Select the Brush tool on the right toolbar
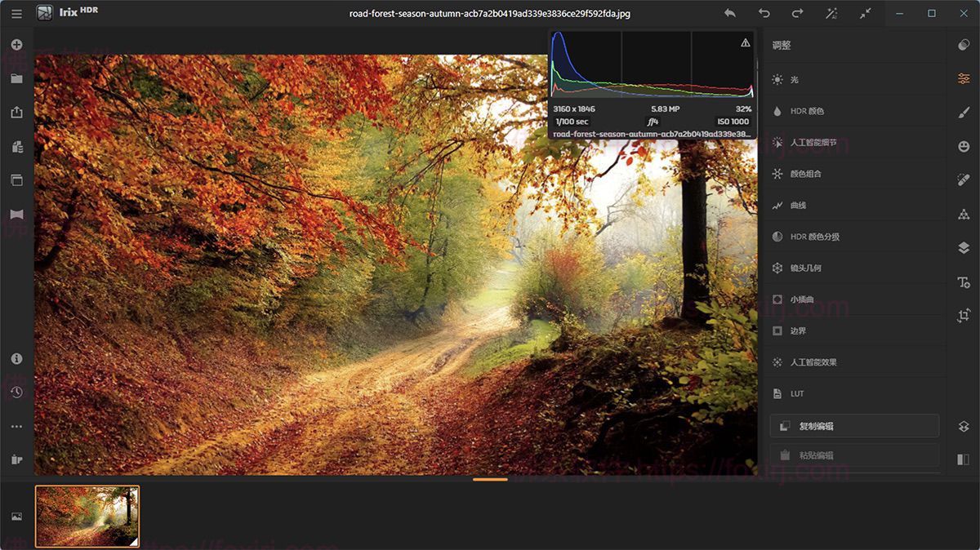Viewport: 980px width, 550px height. [x=962, y=111]
